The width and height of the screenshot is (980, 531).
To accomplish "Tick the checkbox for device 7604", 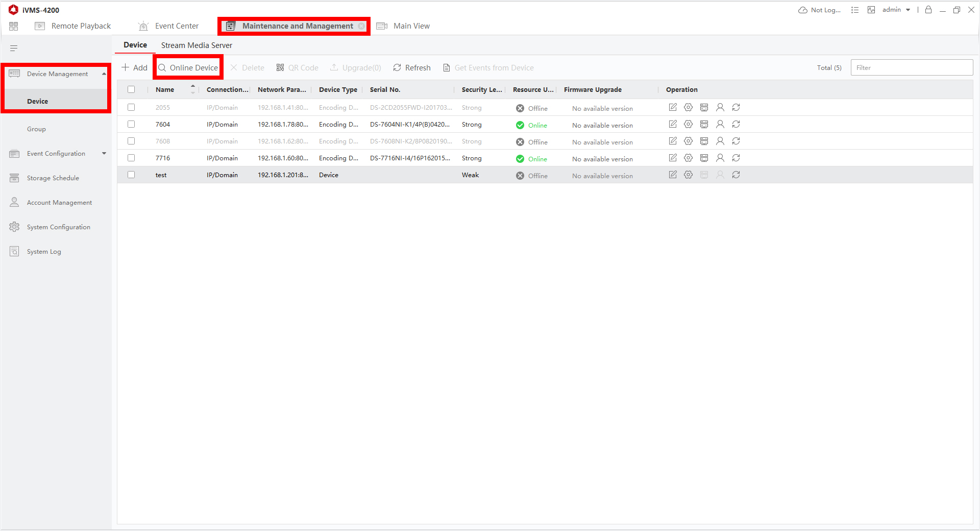I will click(131, 124).
